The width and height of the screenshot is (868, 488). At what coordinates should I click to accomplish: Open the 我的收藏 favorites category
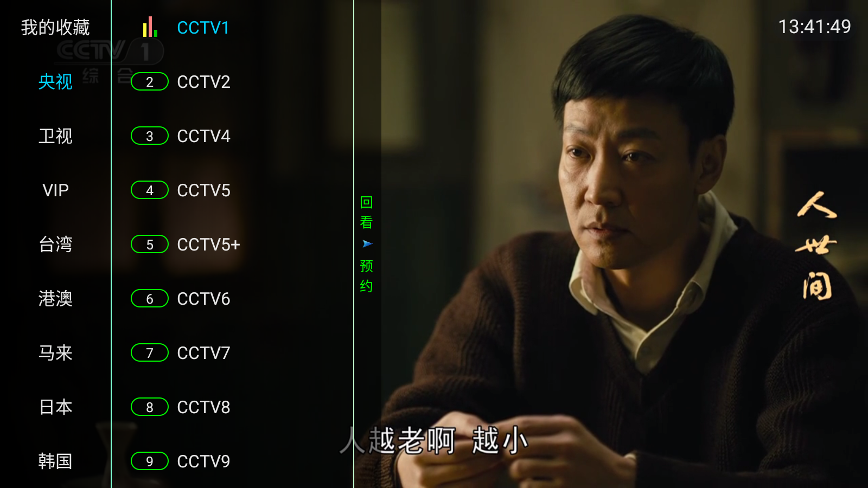[55, 27]
